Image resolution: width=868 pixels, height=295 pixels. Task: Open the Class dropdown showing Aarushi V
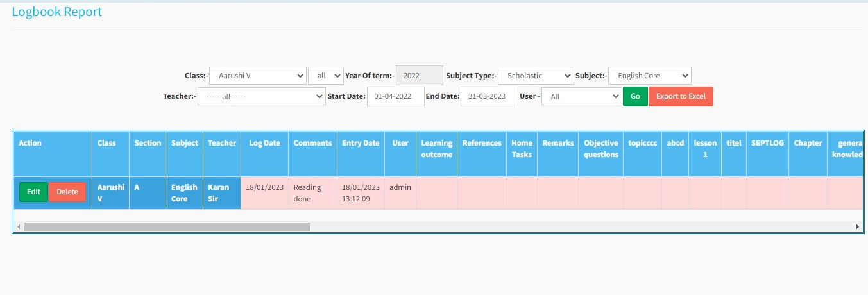coord(257,76)
